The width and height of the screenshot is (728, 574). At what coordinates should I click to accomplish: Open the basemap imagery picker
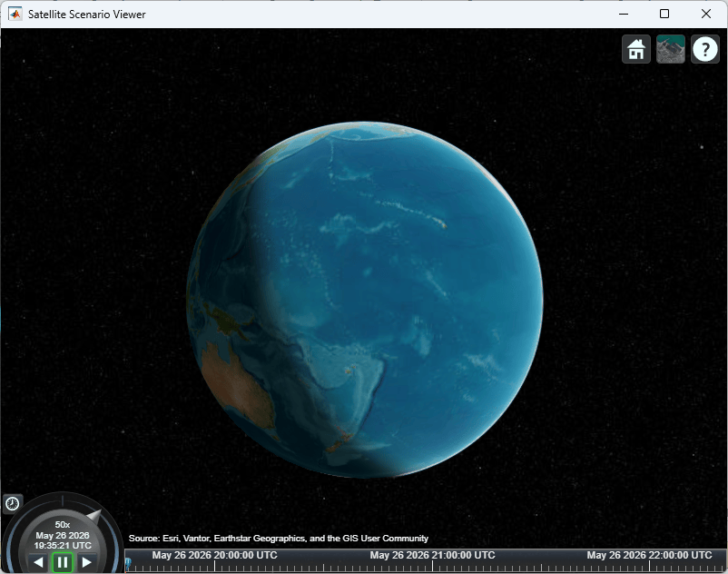[x=671, y=49]
